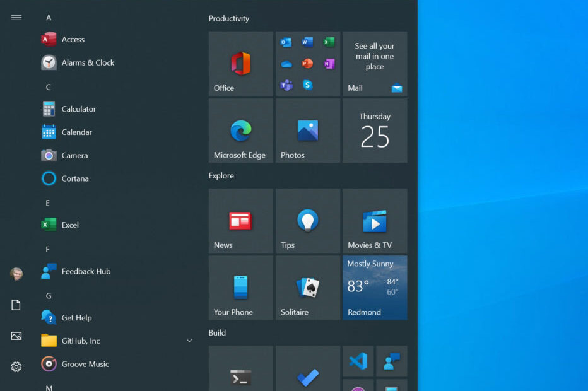The height and width of the screenshot is (391, 588).
Task: Open Word from the Office folder tile
Action: 307,42
